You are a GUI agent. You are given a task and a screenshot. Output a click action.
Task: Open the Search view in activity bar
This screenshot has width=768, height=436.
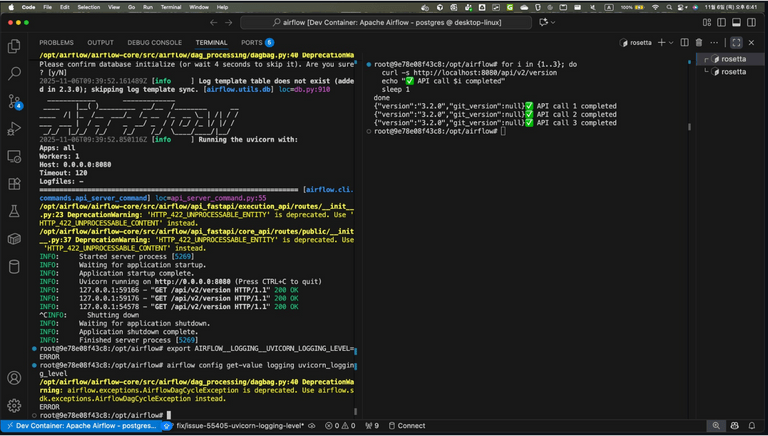click(x=14, y=74)
